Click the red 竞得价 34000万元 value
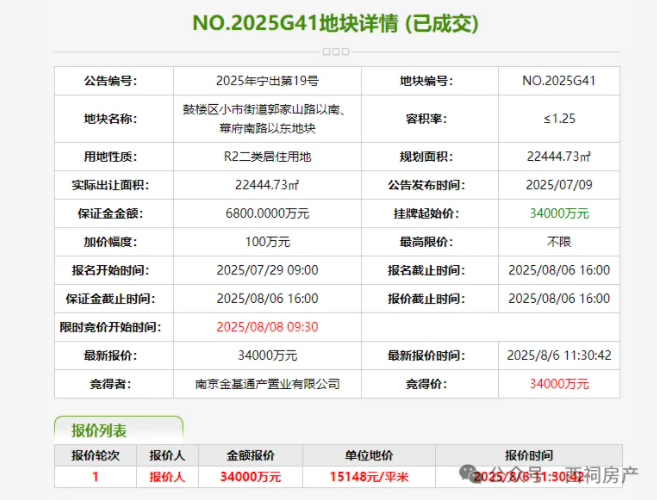The width and height of the screenshot is (657, 500). (x=558, y=383)
